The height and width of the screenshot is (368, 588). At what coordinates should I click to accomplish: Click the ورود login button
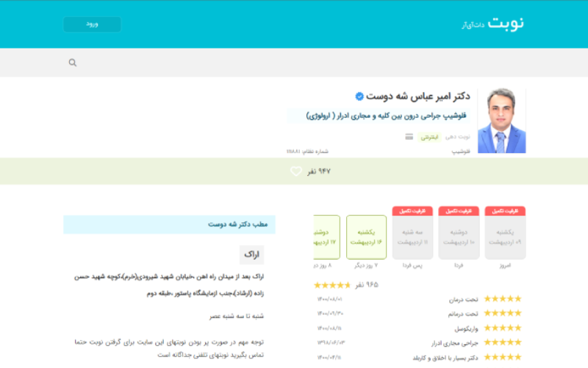coord(92,24)
